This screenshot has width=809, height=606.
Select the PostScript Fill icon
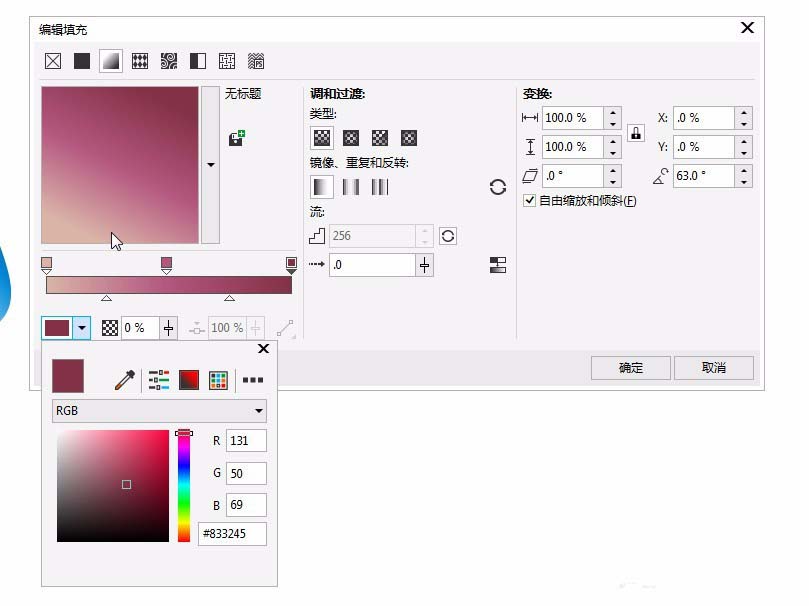pyautogui.click(x=256, y=61)
